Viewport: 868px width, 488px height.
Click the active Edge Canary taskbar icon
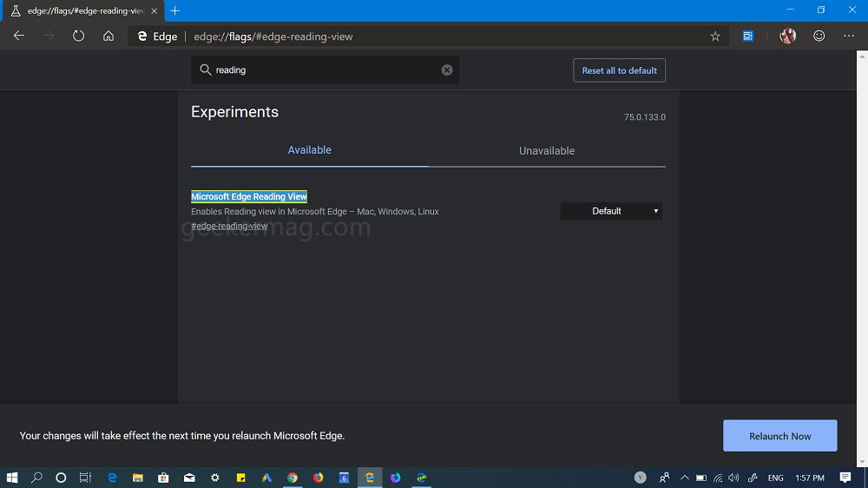pyautogui.click(x=370, y=478)
